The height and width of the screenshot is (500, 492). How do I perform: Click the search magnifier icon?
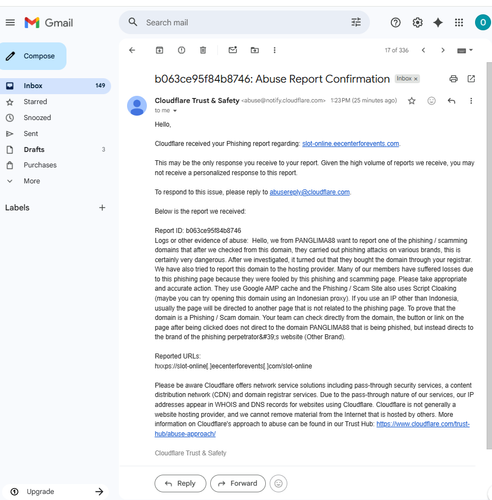click(x=133, y=22)
